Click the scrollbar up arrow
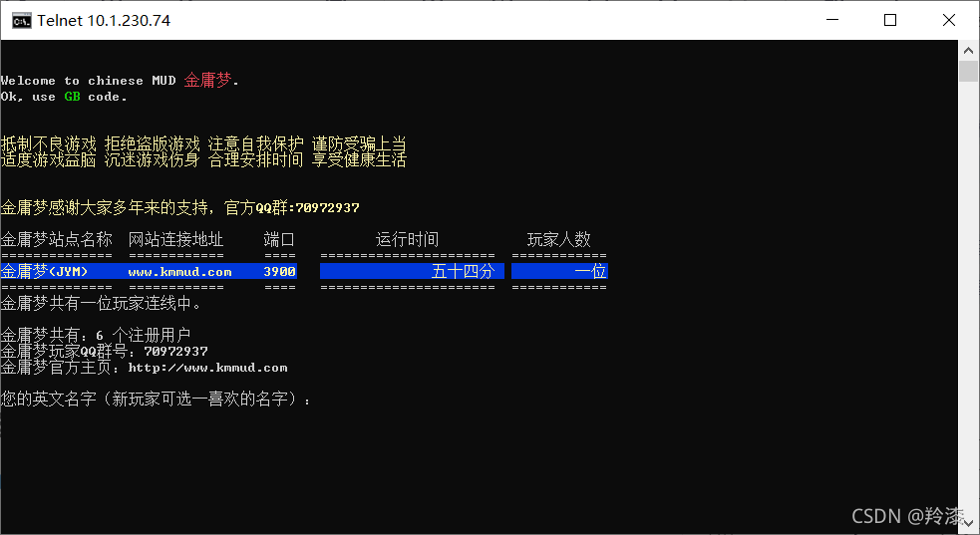 [968, 50]
